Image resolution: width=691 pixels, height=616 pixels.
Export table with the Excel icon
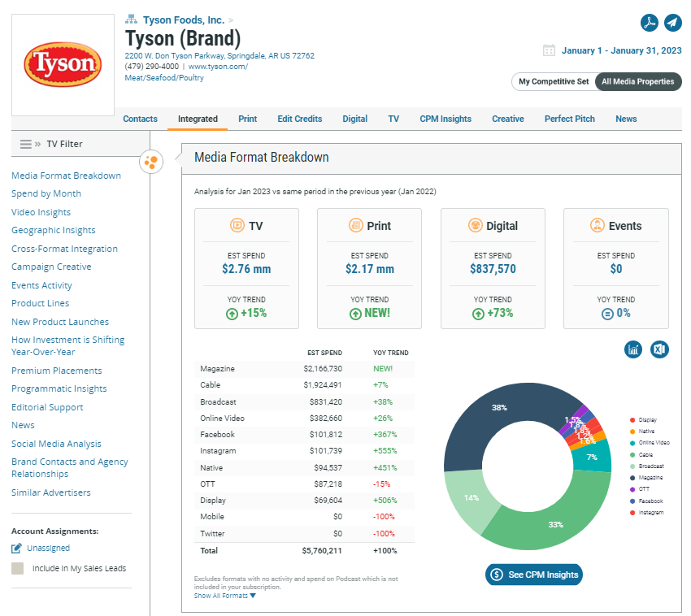pyautogui.click(x=659, y=349)
